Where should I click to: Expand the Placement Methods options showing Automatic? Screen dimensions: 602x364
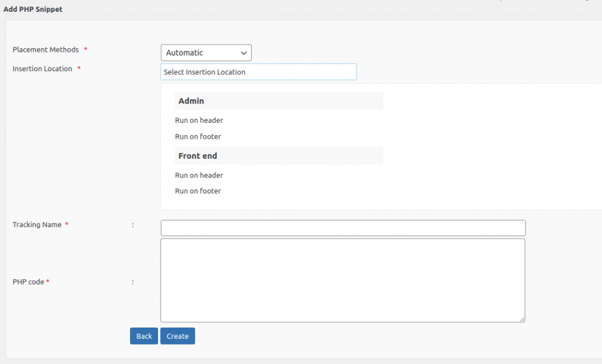click(x=205, y=52)
